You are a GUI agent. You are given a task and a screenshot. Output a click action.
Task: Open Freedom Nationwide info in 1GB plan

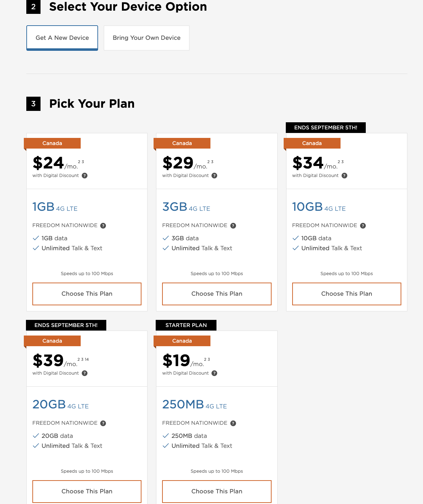[103, 226]
